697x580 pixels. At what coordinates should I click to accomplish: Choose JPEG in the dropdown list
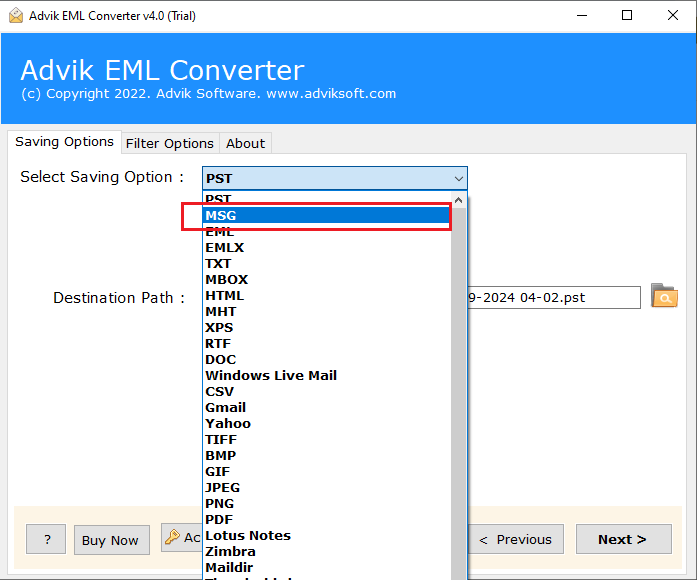327,488
